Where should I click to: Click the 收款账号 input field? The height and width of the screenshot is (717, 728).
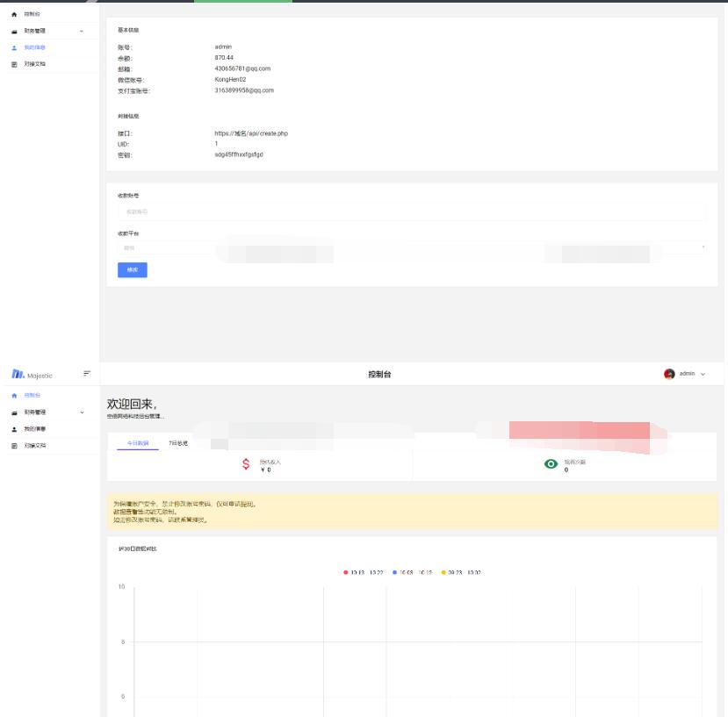click(x=411, y=212)
